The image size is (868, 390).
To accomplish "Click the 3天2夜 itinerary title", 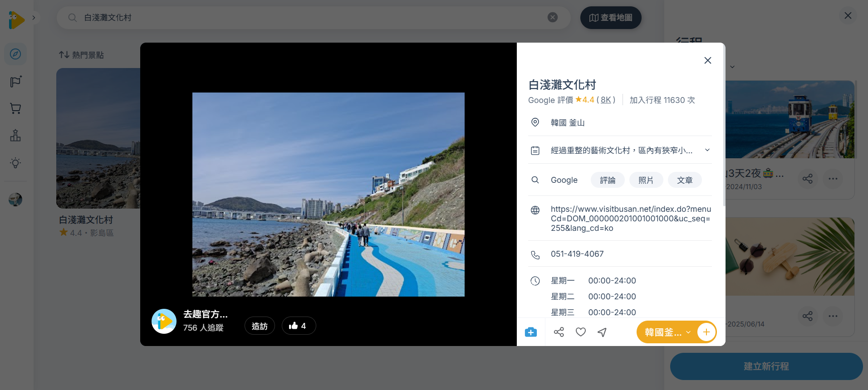I will point(755,174).
